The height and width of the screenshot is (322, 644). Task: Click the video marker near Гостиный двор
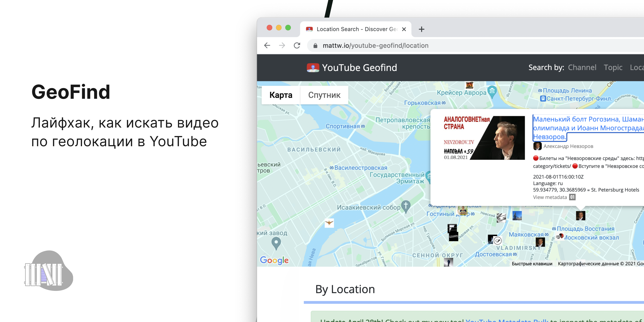coord(463,211)
